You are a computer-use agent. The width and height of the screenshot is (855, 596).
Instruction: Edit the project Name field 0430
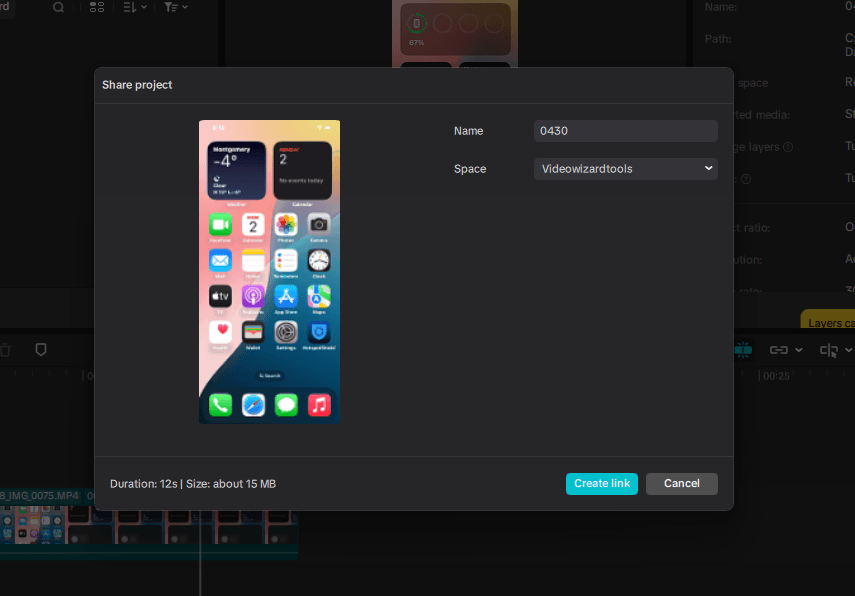point(625,131)
